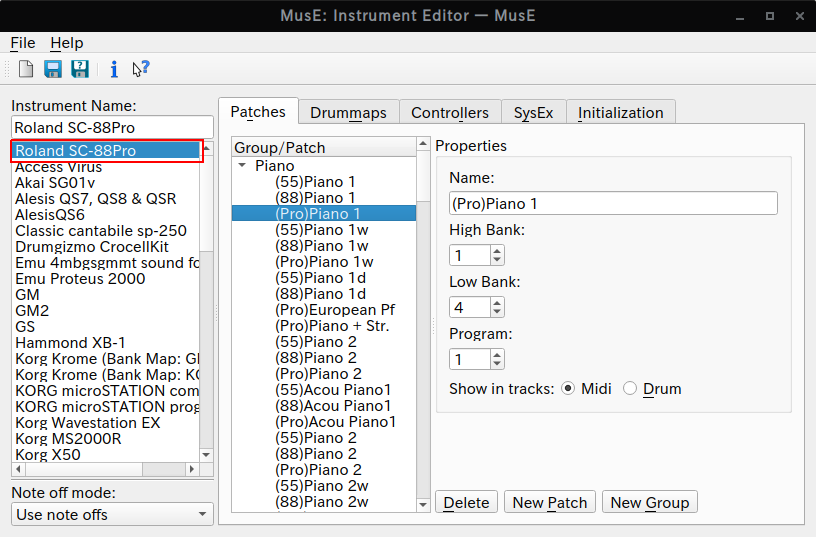Image resolution: width=816 pixels, height=537 pixels.
Task: Decrease the Low Bank value
Action: (497, 312)
